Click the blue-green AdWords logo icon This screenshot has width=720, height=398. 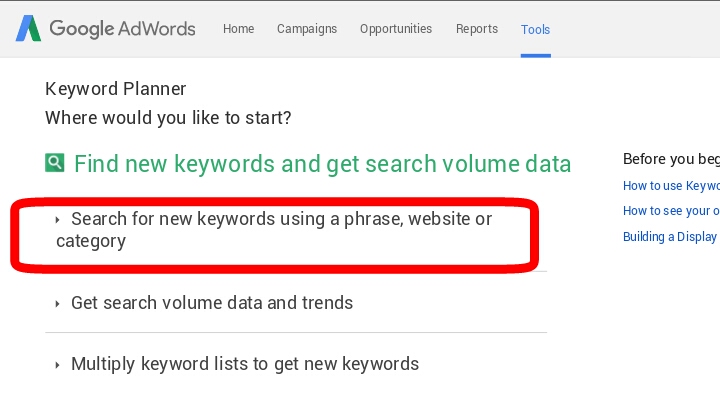coord(28,28)
